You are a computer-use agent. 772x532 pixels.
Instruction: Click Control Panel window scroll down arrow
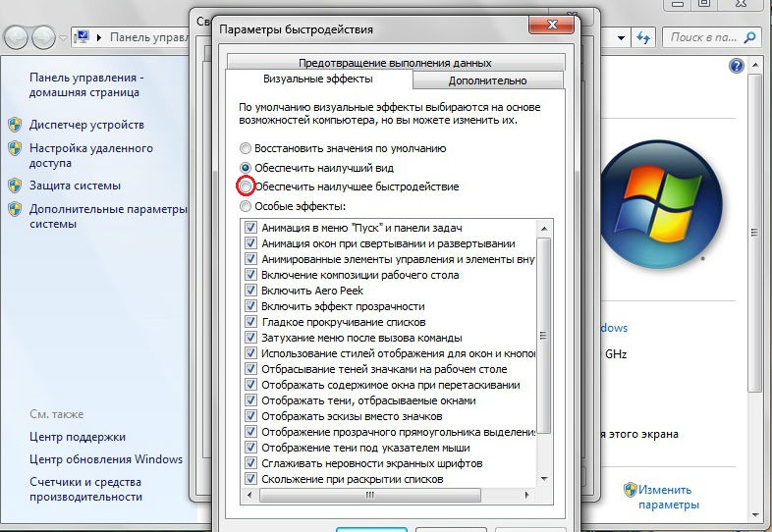[755, 515]
